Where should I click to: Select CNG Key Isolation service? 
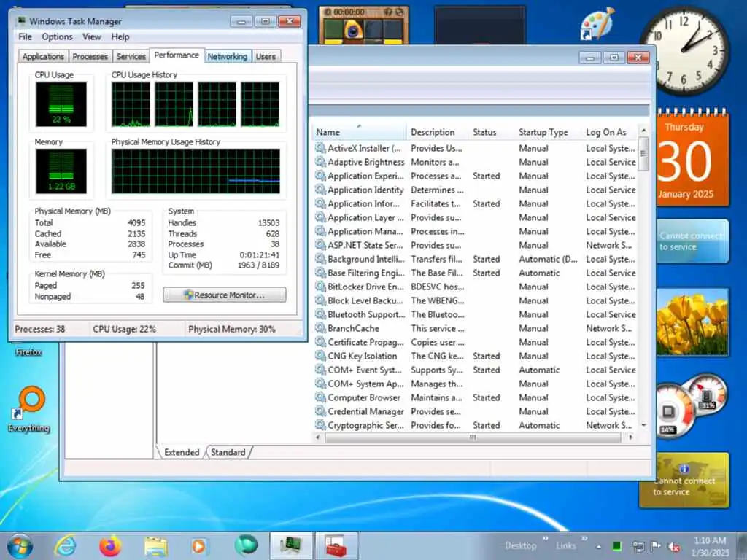click(x=476, y=356)
